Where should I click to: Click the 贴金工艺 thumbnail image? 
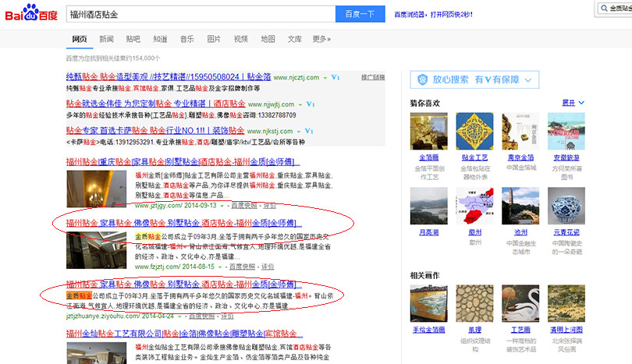tap(475, 131)
